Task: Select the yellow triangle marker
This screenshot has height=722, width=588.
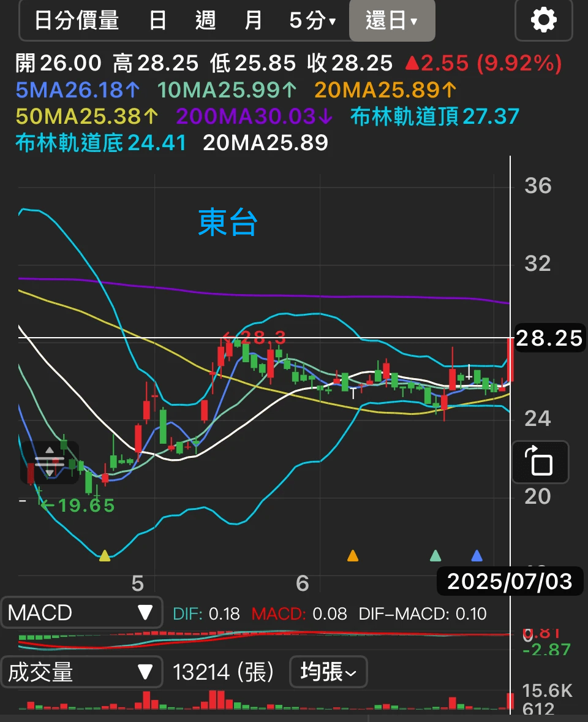Action: 105,556
